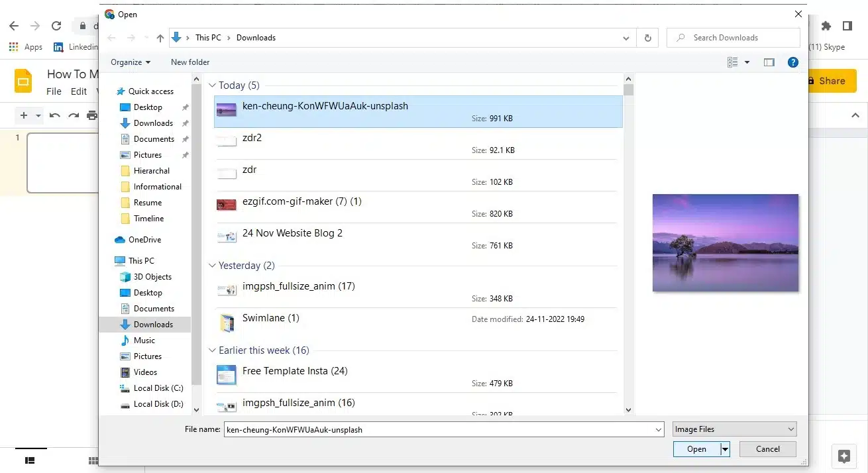Open Local Disk (C:) drive
The height and width of the screenshot is (473, 868).
coord(158,388)
